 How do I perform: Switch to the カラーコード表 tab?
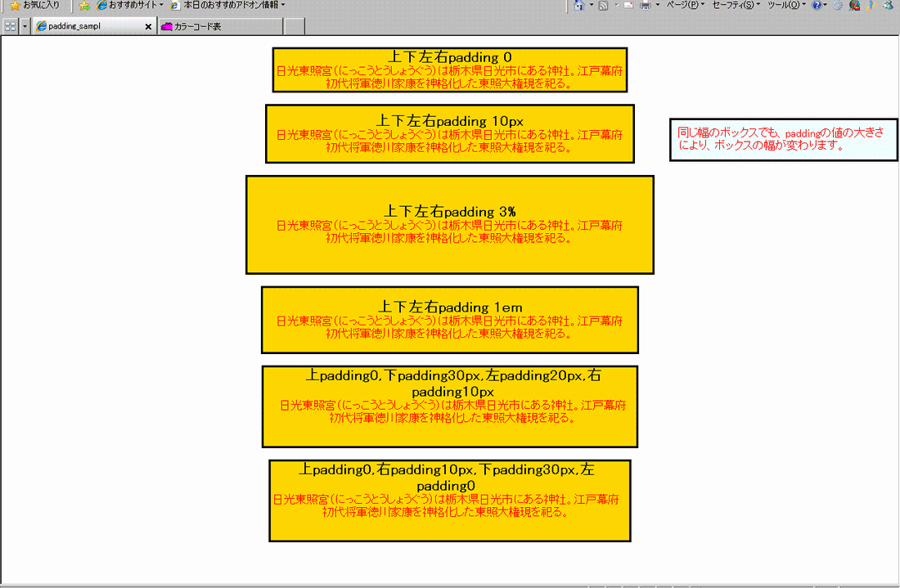pyautogui.click(x=220, y=26)
